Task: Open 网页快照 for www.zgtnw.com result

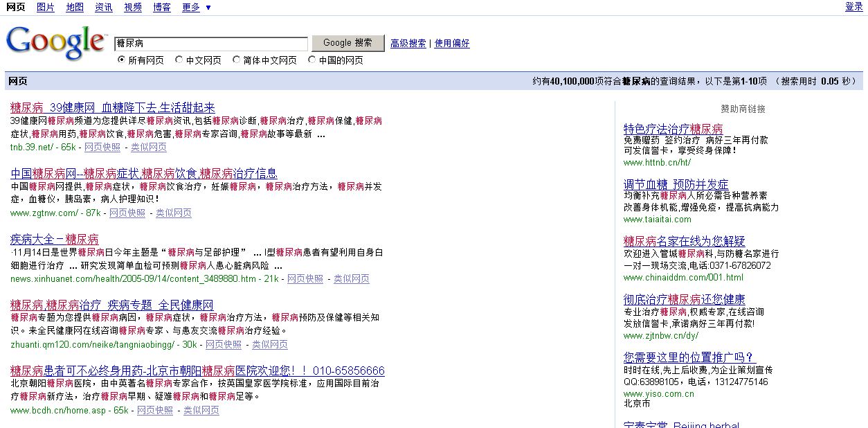Action: click(127, 213)
